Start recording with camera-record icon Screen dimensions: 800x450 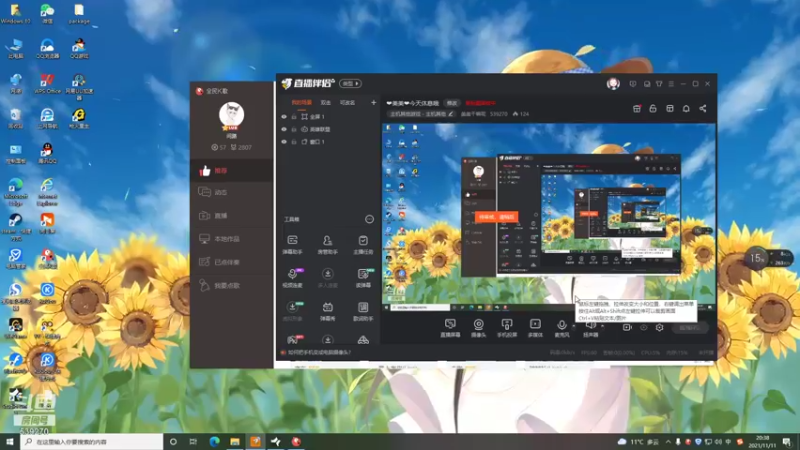click(x=627, y=328)
